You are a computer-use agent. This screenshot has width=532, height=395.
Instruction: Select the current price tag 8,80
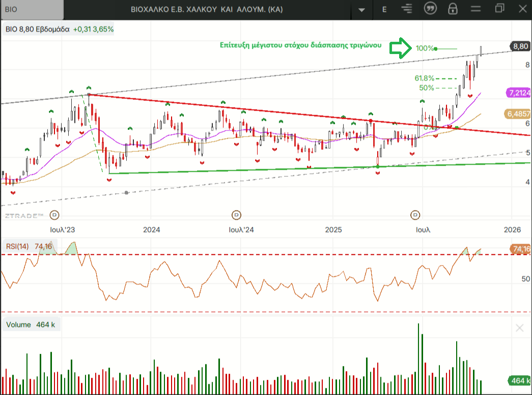(x=520, y=46)
